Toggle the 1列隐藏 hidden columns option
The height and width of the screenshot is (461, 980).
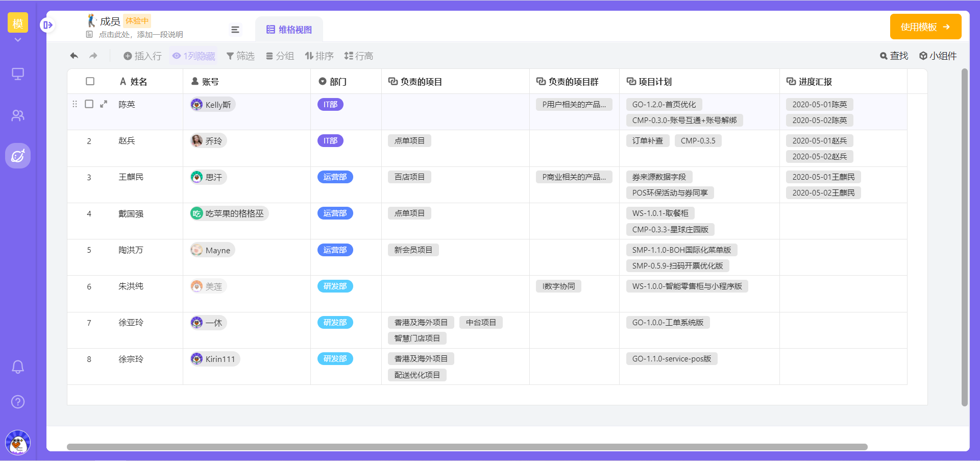[x=193, y=56]
